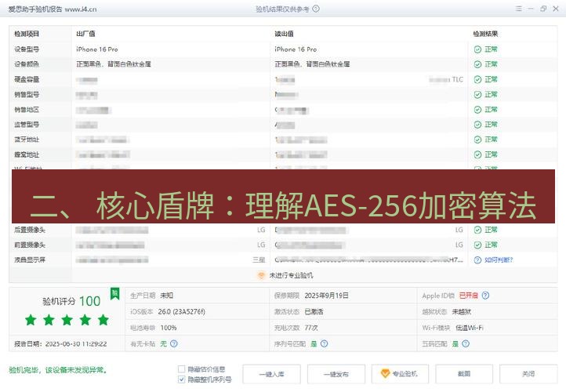
Task: Close the 验机报告 window with X
Action: [x=556, y=9]
